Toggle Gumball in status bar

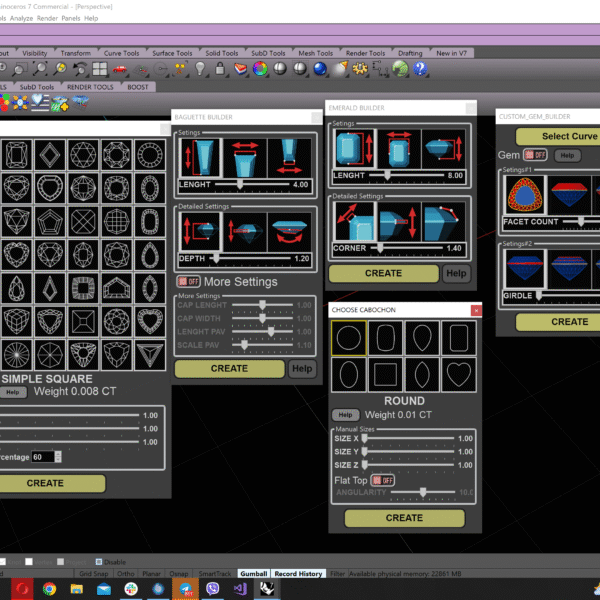[254, 574]
